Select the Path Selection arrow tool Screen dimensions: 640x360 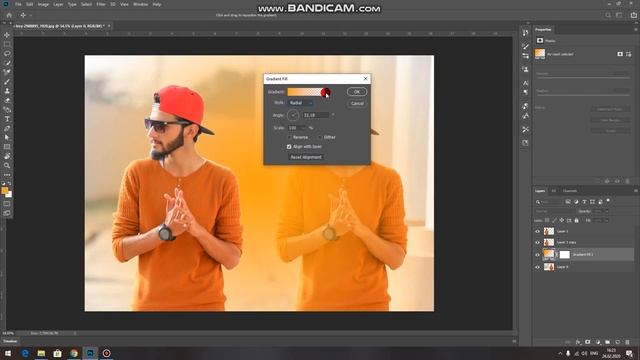pos(7,138)
